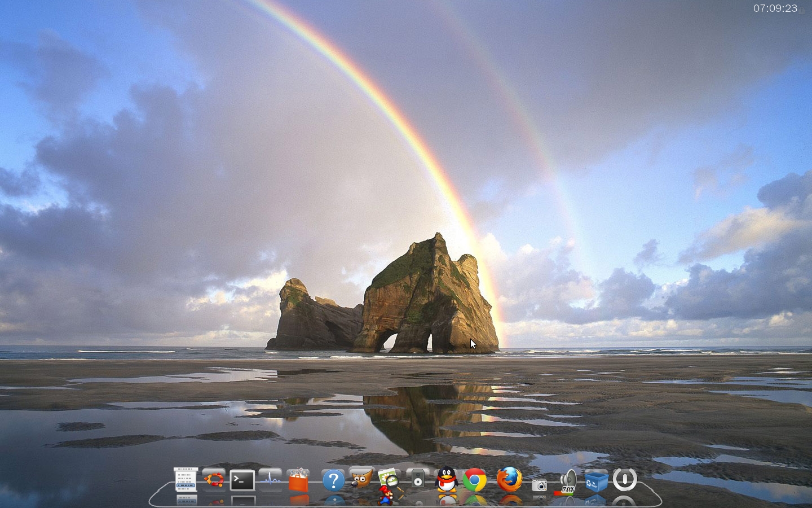The width and height of the screenshot is (812, 508).
Task: Open the Ubuntu Software Center shopping bag
Action: [299, 480]
